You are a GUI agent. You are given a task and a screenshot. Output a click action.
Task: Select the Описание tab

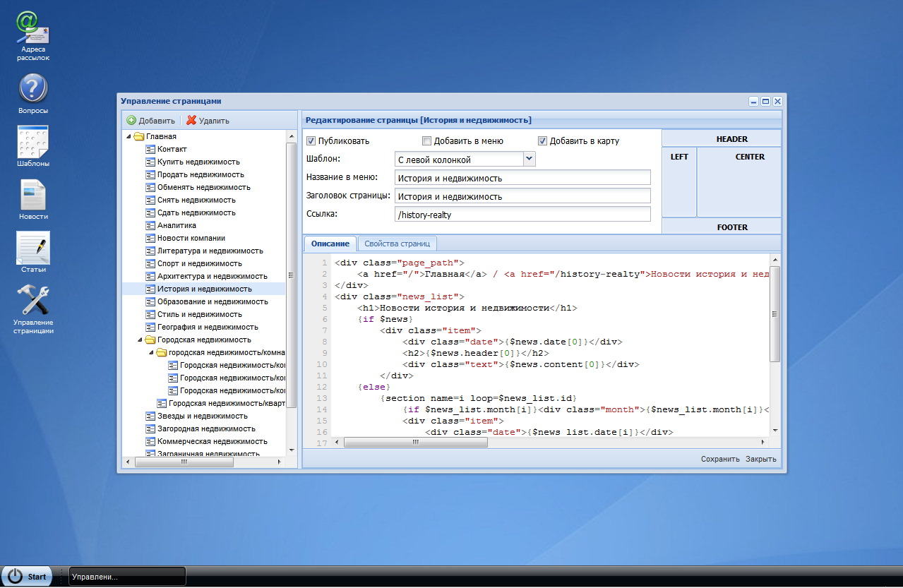330,244
